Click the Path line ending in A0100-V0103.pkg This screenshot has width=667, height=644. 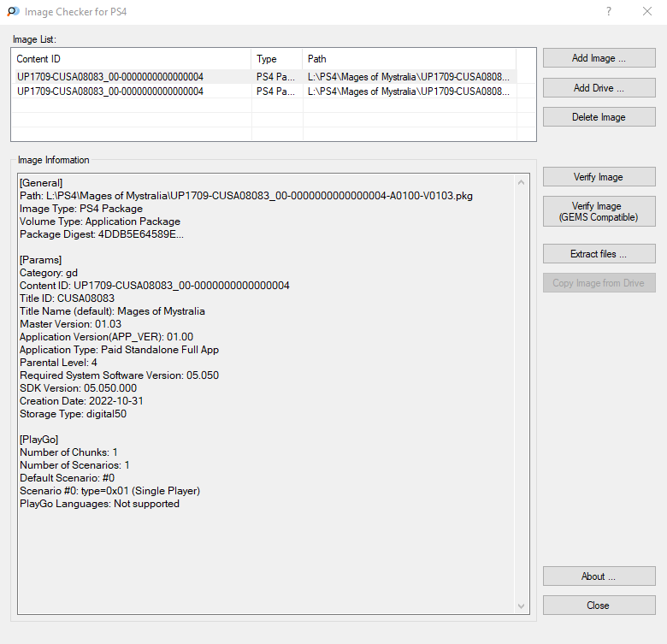(246, 196)
